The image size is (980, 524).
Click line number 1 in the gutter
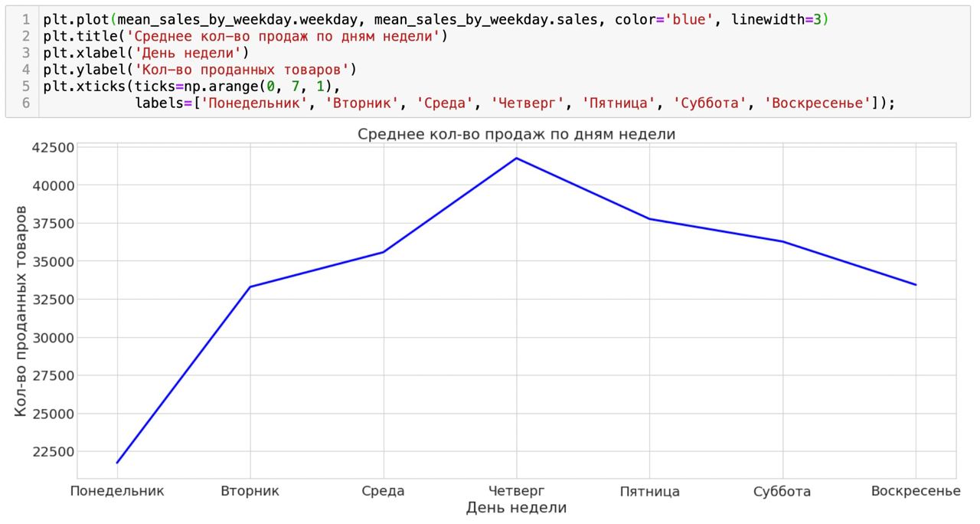[x=26, y=19]
